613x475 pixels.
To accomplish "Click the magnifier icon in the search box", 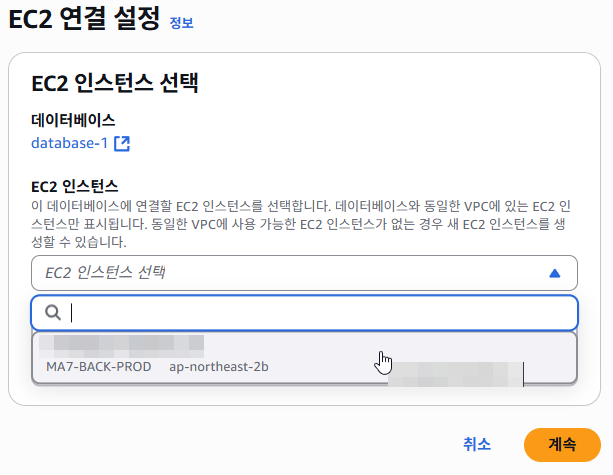I will 54,313.
